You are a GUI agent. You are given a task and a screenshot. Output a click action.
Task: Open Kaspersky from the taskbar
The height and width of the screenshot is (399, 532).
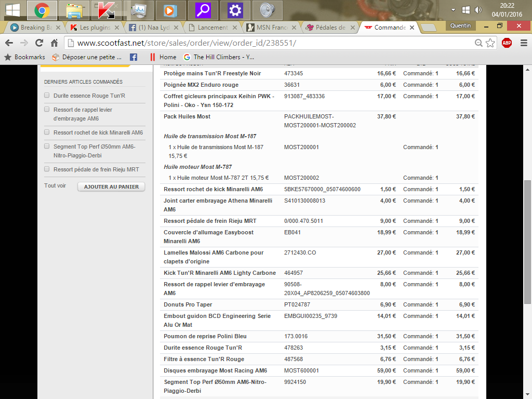point(106,10)
